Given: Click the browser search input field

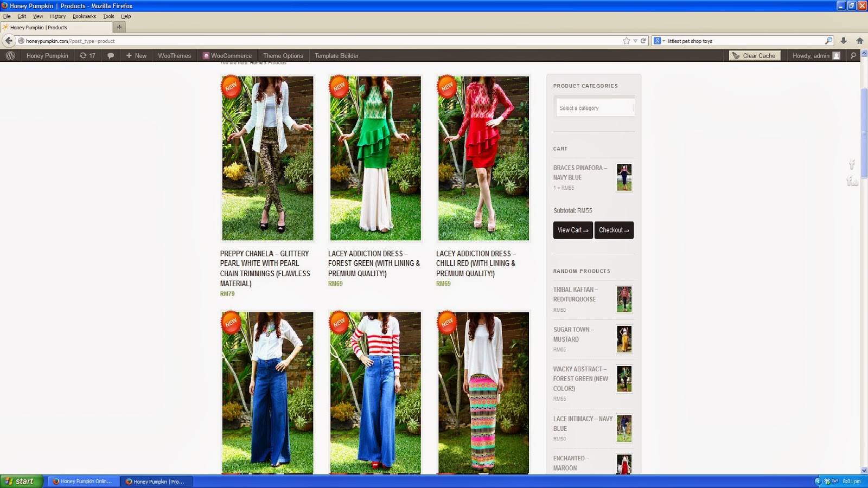Looking at the screenshot, I should point(744,41).
